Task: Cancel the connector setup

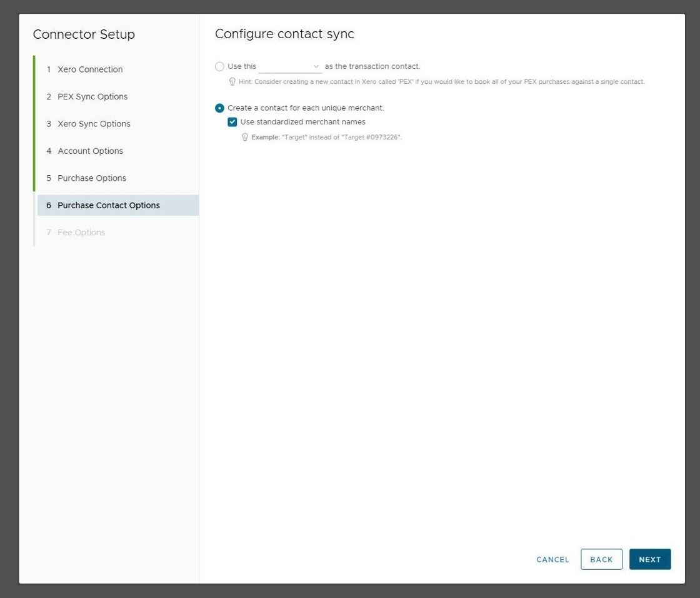Action: coord(552,559)
